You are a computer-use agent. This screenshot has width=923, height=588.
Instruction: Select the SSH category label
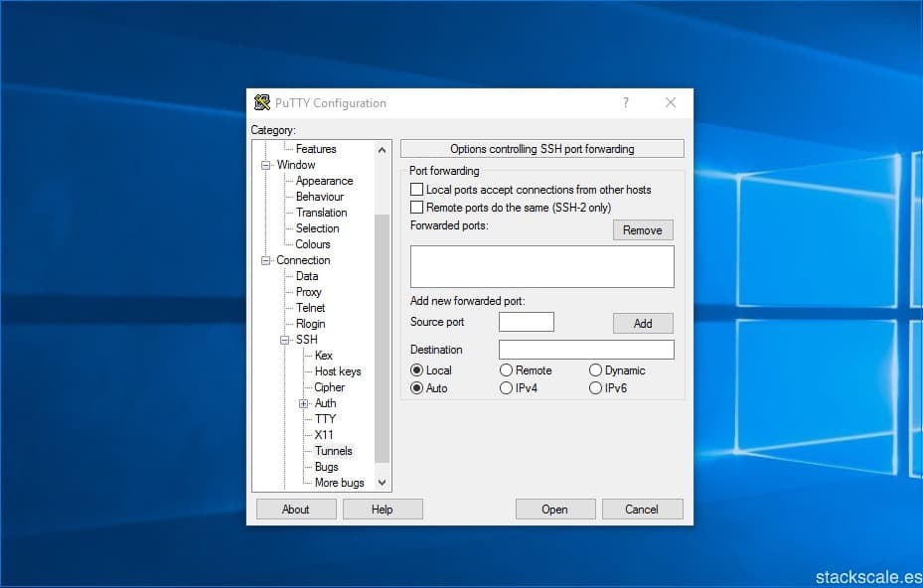pyautogui.click(x=307, y=340)
